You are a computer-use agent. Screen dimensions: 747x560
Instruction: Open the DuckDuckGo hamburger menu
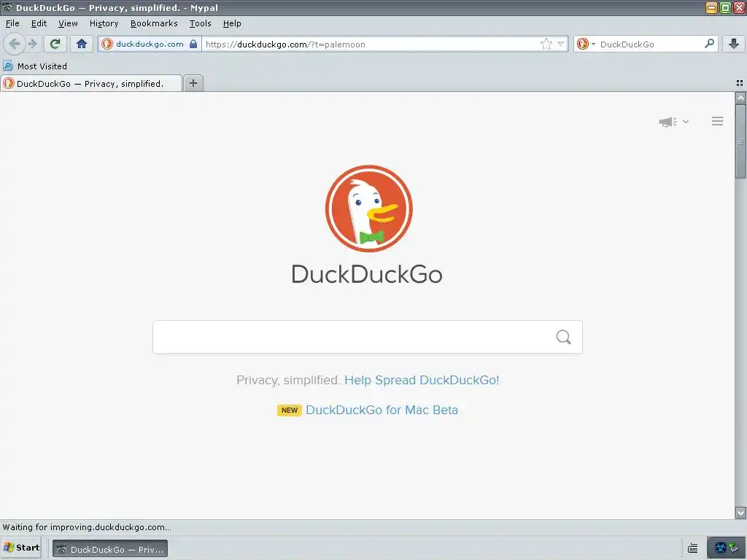[x=718, y=122]
